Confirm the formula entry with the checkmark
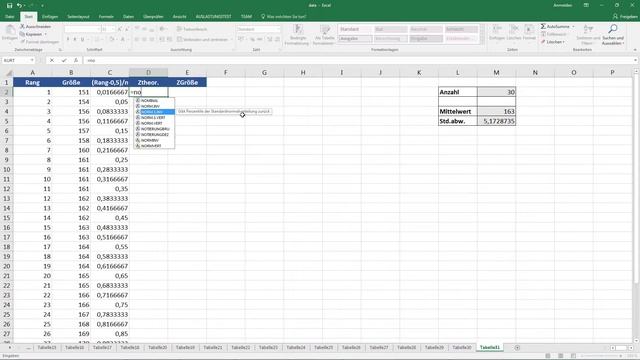The width and height of the screenshot is (640, 360). tap(64, 60)
